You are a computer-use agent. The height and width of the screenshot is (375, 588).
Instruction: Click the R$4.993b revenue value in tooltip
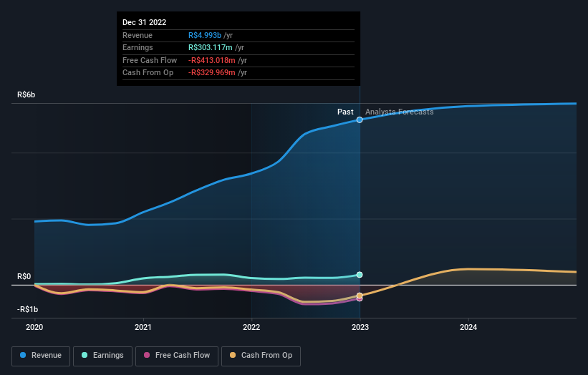[x=205, y=35]
